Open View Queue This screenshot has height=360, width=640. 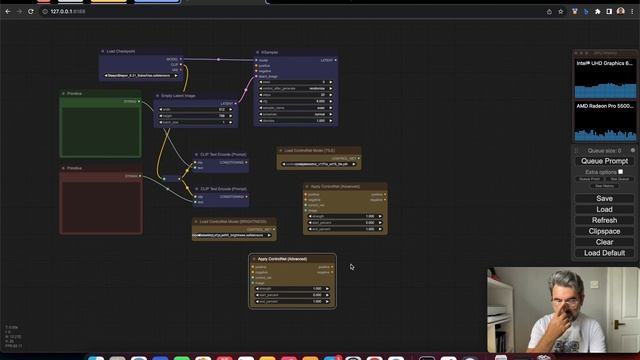coord(620,179)
